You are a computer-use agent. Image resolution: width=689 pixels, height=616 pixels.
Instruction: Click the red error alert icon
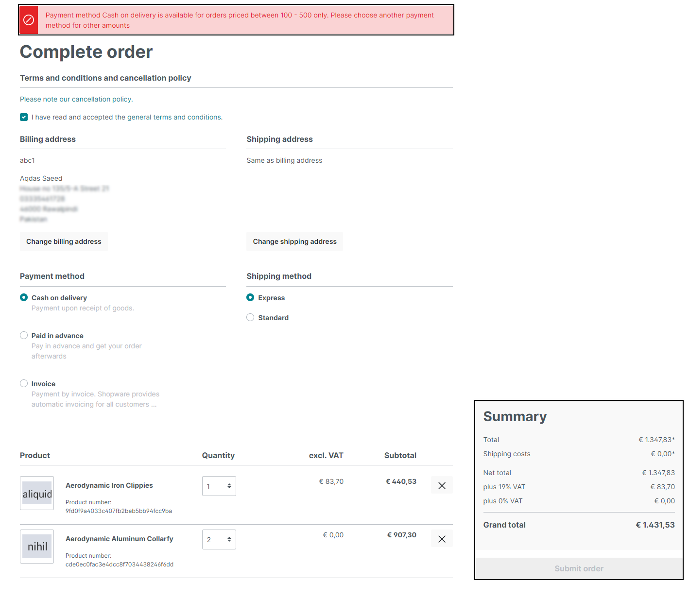point(29,20)
